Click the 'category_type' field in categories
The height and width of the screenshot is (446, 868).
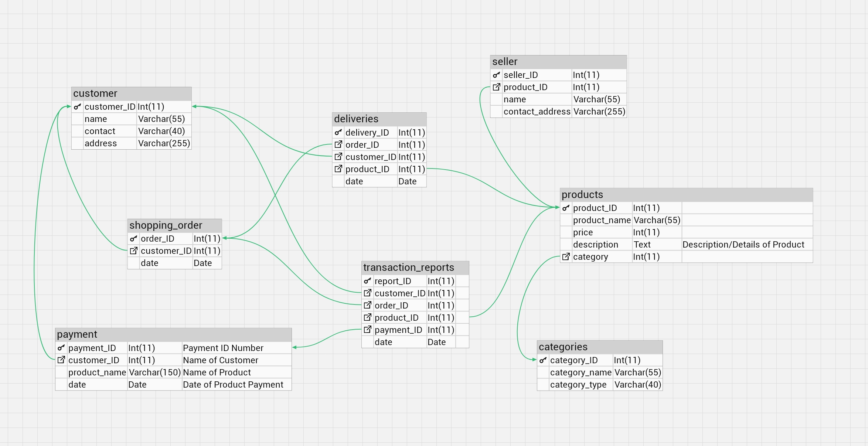578,385
